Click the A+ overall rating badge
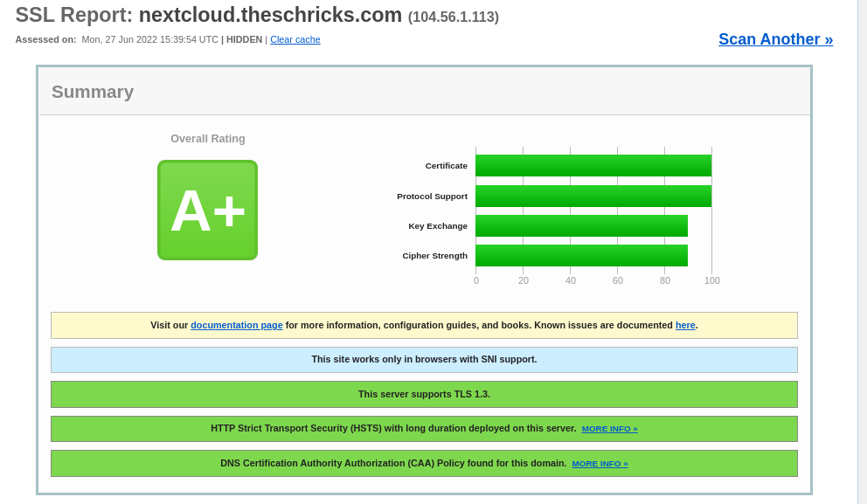 click(x=207, y=210)
